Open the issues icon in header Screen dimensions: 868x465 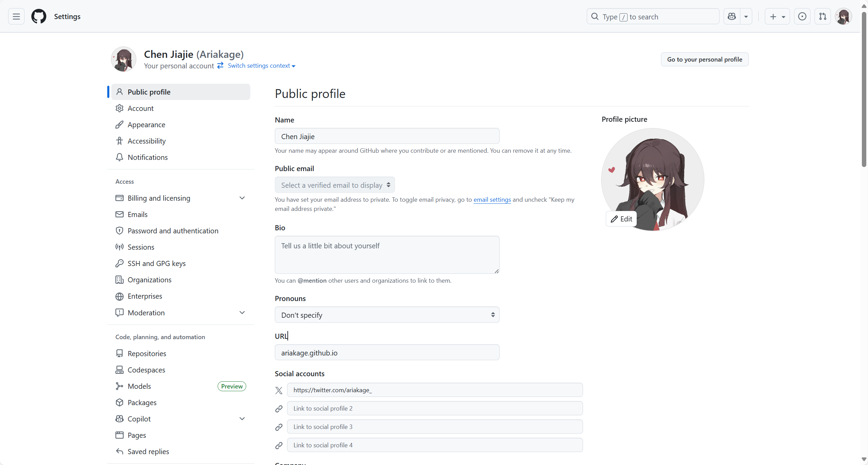point(802,16)
